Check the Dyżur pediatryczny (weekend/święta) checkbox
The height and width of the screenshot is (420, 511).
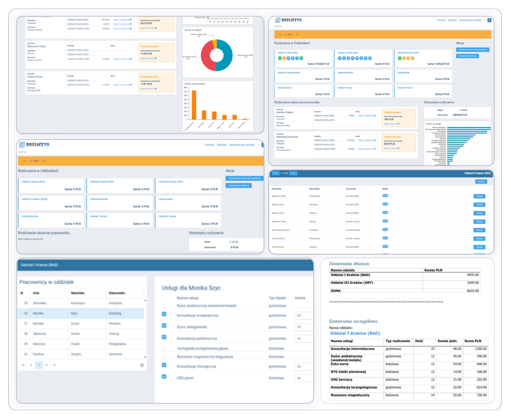tap(164, 306)
